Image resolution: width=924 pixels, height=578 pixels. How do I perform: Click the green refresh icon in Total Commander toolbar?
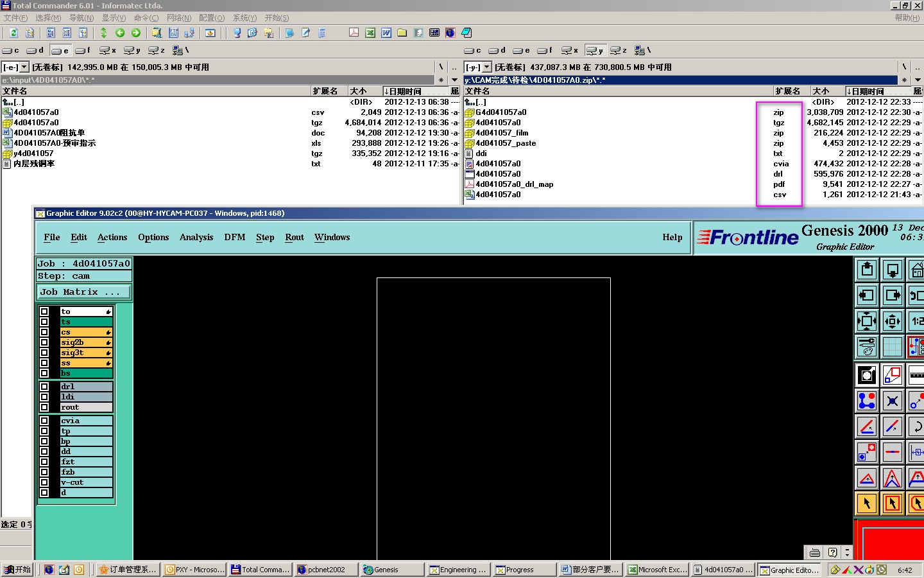pos(13,33)
